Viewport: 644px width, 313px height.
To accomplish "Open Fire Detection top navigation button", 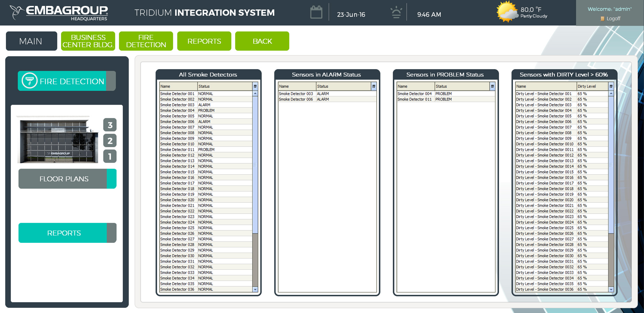I will coord(146,41).
